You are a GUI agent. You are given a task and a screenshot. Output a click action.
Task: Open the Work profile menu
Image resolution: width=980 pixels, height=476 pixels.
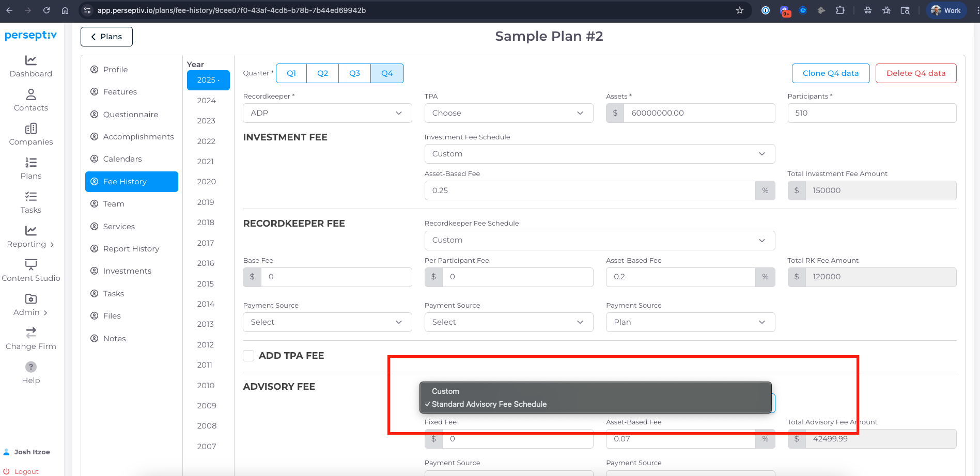[946, 10]
